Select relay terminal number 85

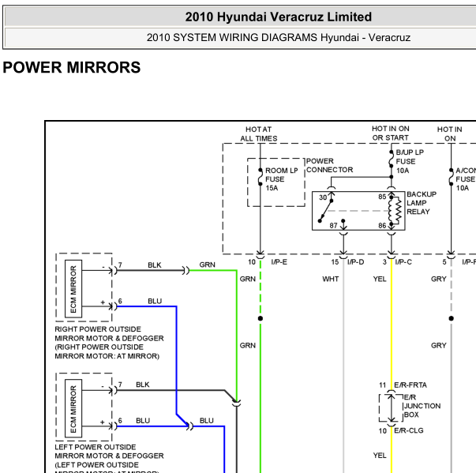[x=382, y=197]
